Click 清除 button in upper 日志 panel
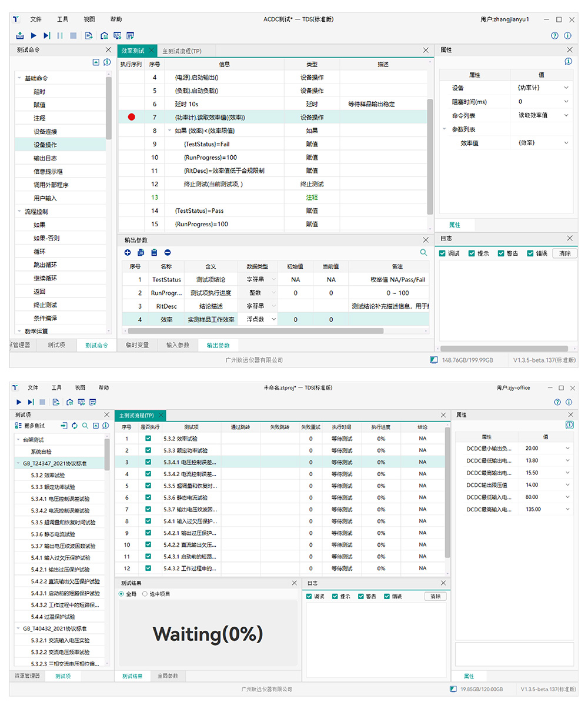 pos(565,253)
